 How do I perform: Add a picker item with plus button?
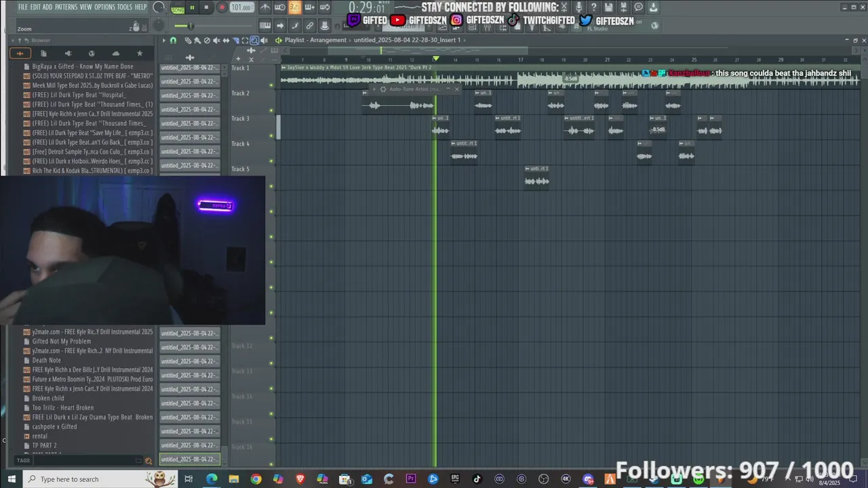pyautogui.click(x=238, y=59)
